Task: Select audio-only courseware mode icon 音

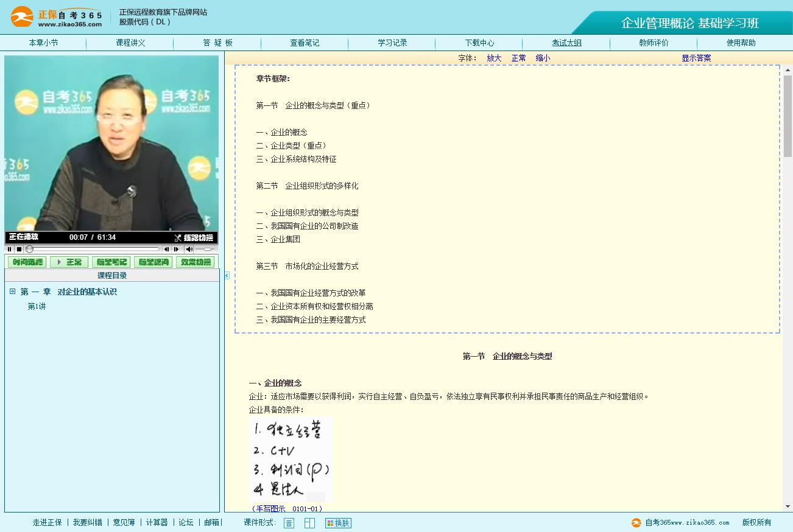Action: pyautogui.click(x=289, y=523)
